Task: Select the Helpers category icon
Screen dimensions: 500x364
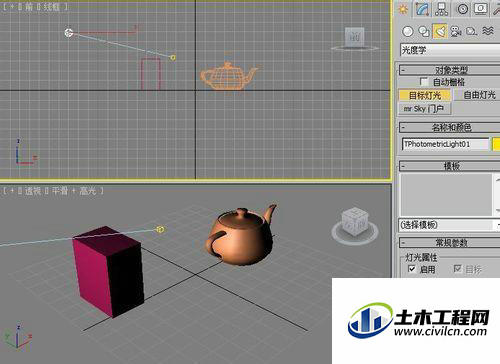Action: 471,31
